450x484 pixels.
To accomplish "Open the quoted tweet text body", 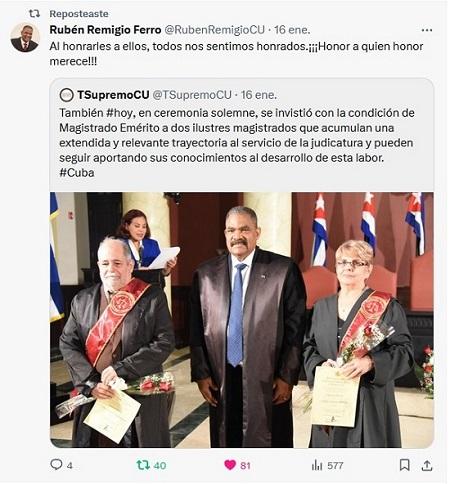I will (237, 143).
